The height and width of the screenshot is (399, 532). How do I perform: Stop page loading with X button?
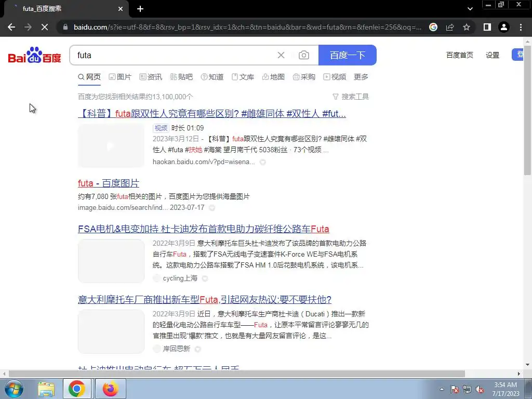pos(45,27)
